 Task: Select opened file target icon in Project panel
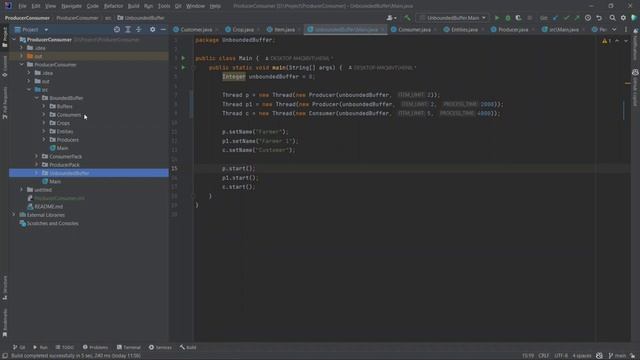117,29
